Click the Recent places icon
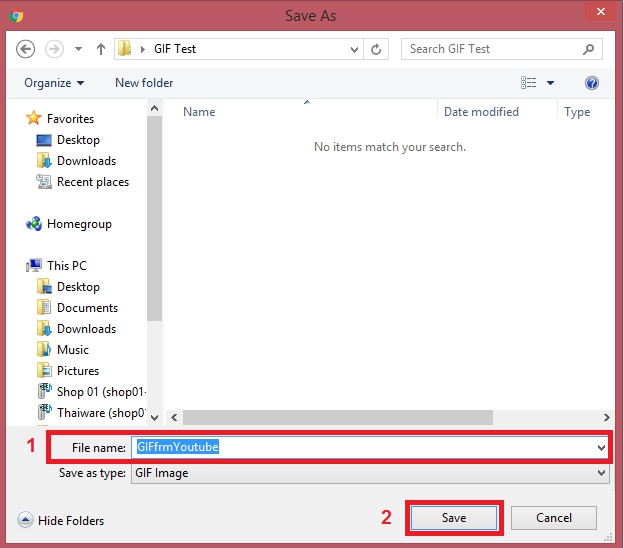 [44, 181]
